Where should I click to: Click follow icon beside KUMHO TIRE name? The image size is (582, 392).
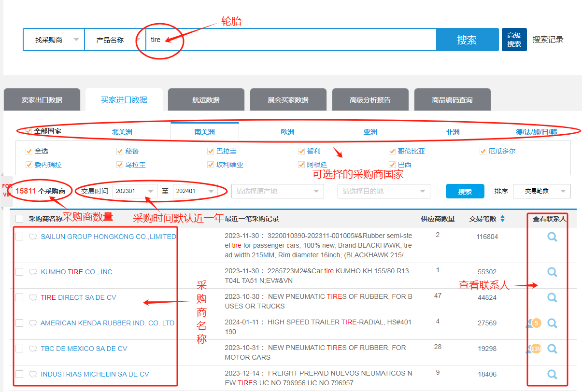[33, 272]
